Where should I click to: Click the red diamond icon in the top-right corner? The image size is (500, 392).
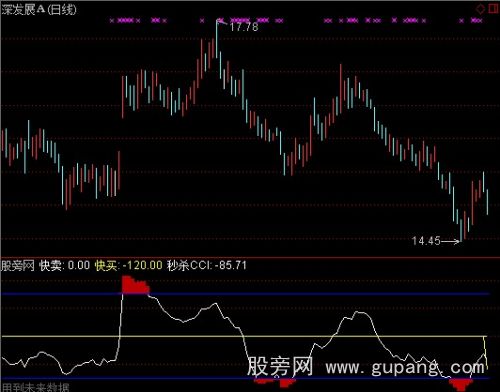pyautogui.click(x=480, y=9)
